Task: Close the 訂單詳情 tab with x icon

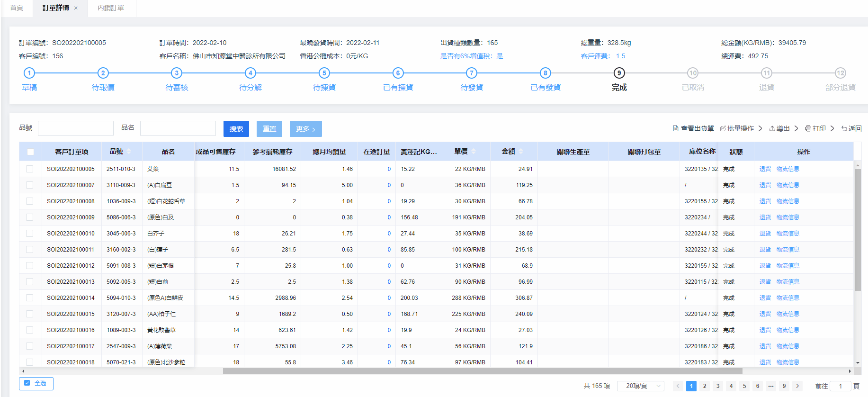Action: [76, 8]
